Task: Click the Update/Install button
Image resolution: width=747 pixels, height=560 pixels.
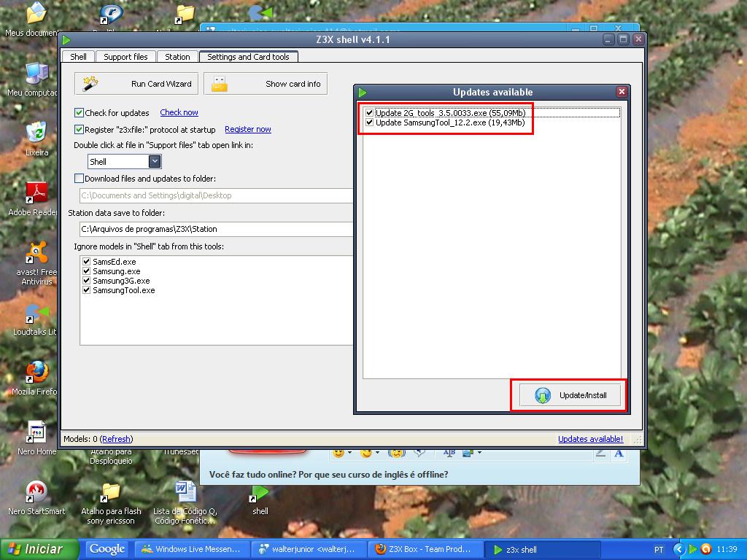Action: pyautogui.click(x=570, y=395)
